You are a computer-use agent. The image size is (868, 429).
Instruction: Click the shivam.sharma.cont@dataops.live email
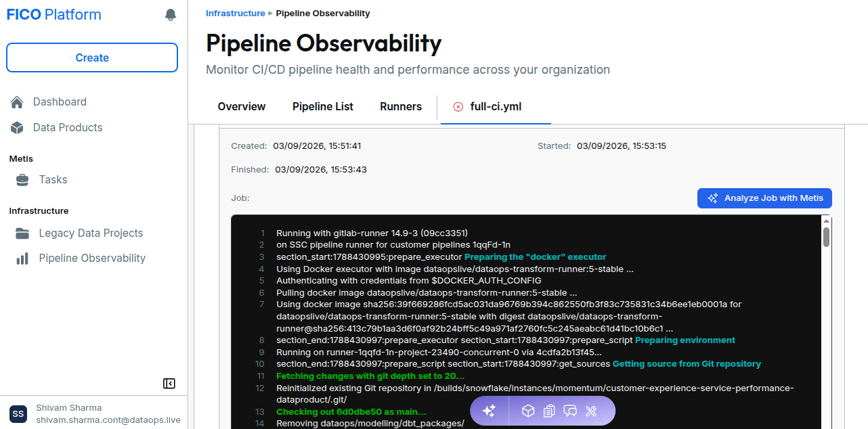[108, 420]
